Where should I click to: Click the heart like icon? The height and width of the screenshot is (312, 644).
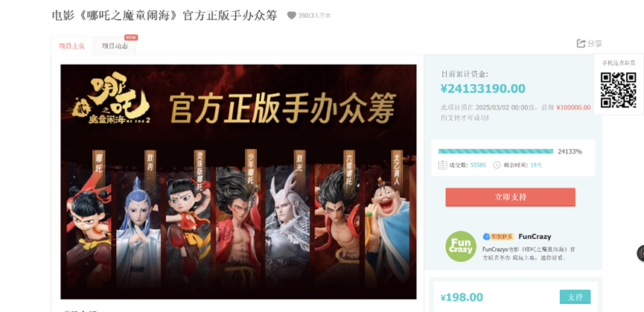pyautogui.click(x=292, y=16)
